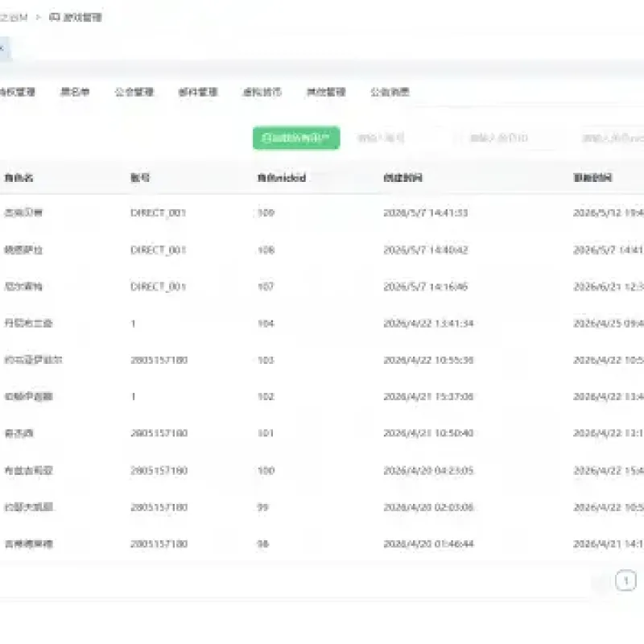Select the 虚拟货币 tab

pos(262,92)
